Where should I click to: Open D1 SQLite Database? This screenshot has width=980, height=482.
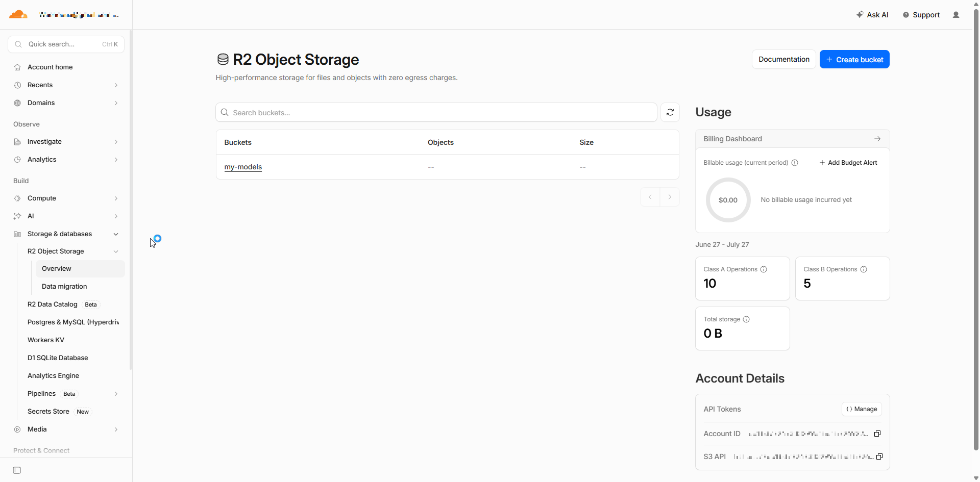[x=58, y=358]
